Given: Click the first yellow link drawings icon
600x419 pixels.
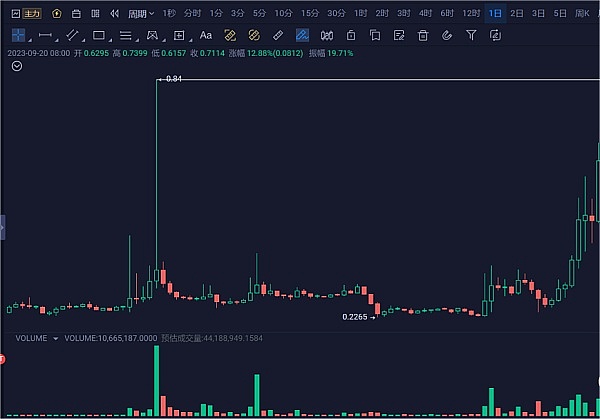Looking at the screenshot, I should (230, 36).
